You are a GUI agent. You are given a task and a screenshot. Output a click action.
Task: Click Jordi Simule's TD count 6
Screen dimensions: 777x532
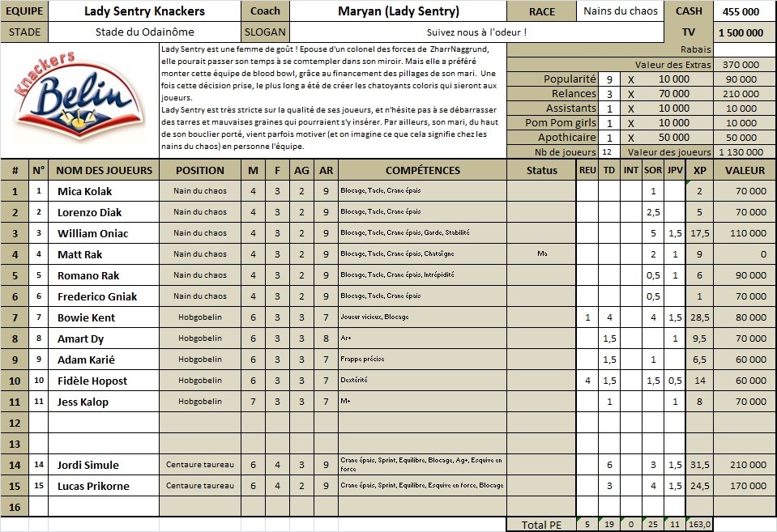(609, 465)
